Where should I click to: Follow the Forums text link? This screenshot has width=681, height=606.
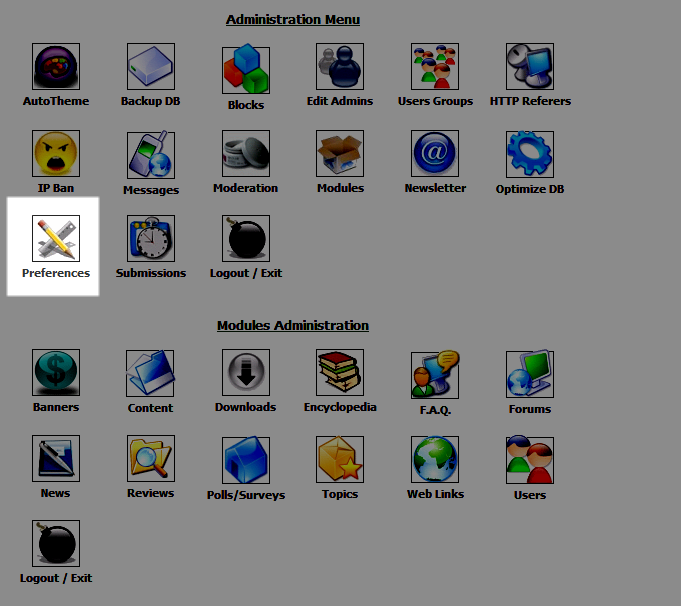tap(530, 409)
